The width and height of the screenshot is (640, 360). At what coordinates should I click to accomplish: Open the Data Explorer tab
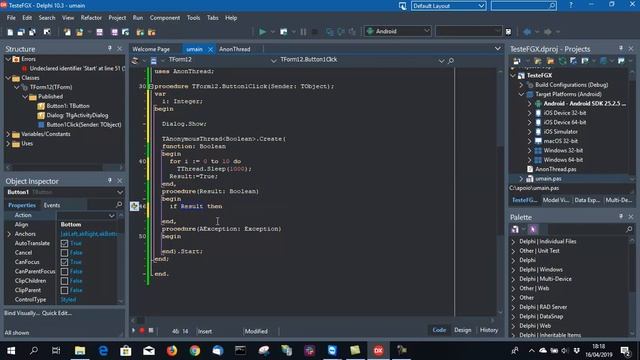pyautogui.click(x=587, y=200)
